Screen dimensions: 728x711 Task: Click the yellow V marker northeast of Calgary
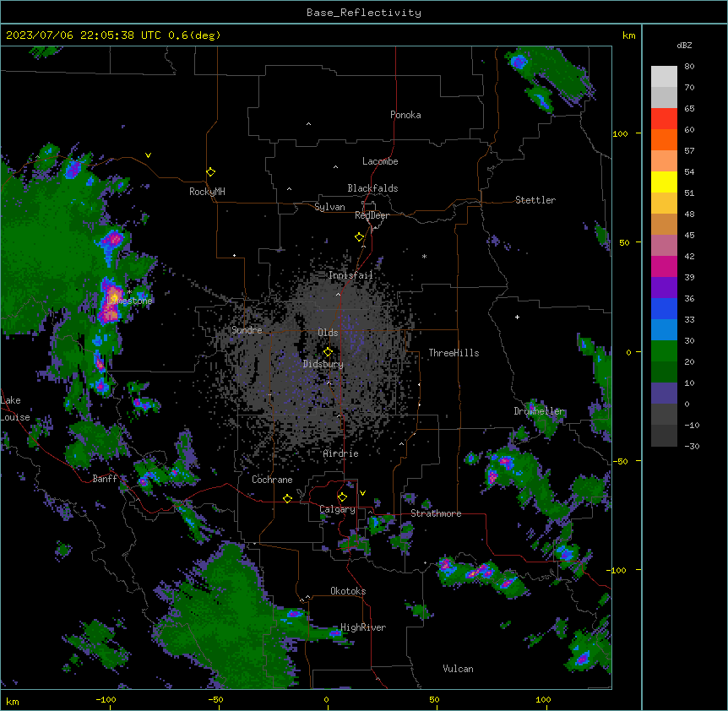[x=362, y=493]
